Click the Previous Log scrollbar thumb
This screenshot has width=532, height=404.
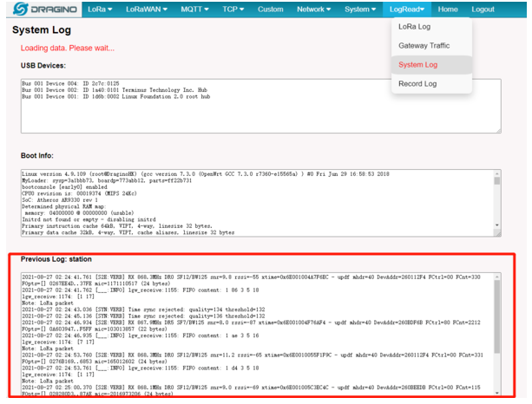tap(497, 317)
